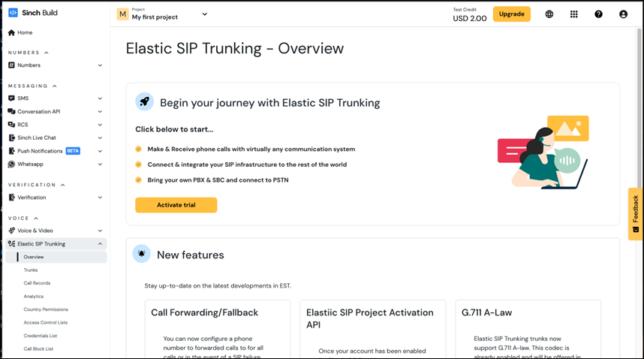
Task: Open the apps grid icon
Action: tap(574, 14)
